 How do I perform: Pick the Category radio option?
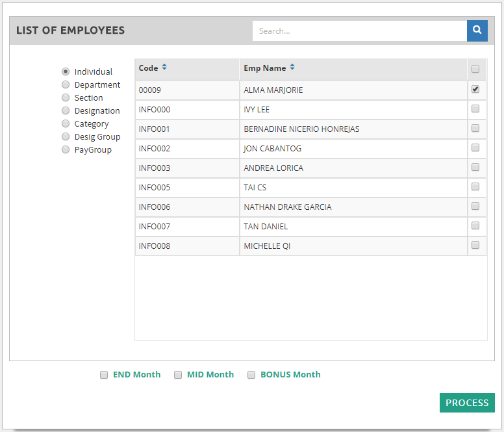66,124
